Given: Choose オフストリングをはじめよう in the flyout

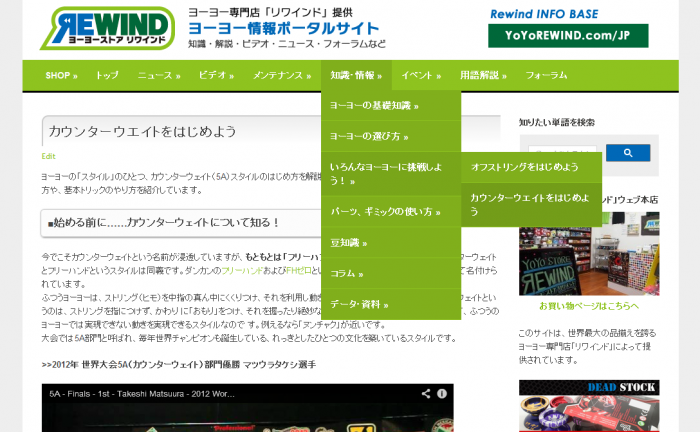Looking at the screenshot, I should point(531,167).
